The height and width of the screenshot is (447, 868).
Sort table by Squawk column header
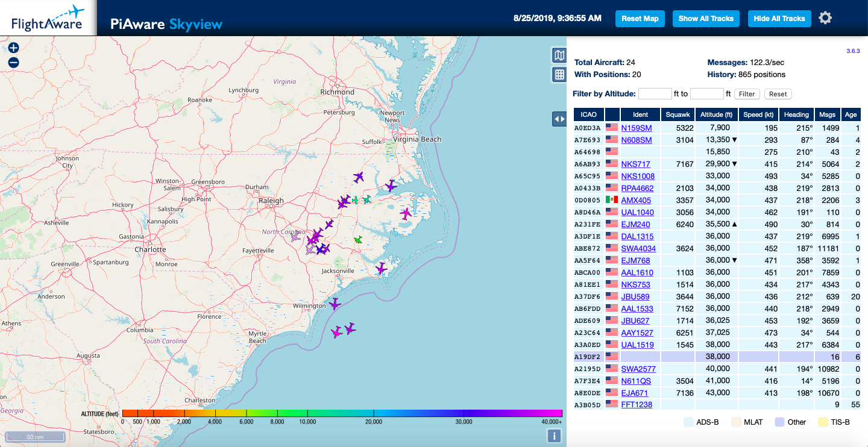[678, 114]
